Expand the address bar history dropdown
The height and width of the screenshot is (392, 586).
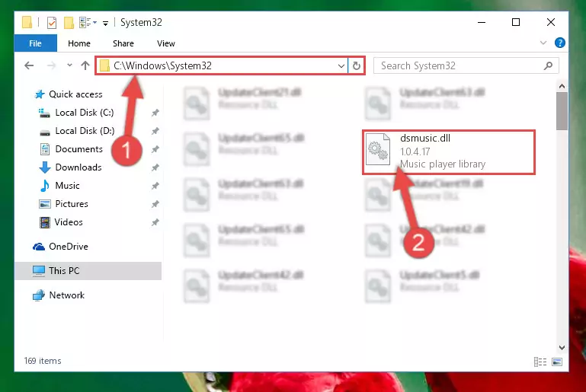[341, 66]
